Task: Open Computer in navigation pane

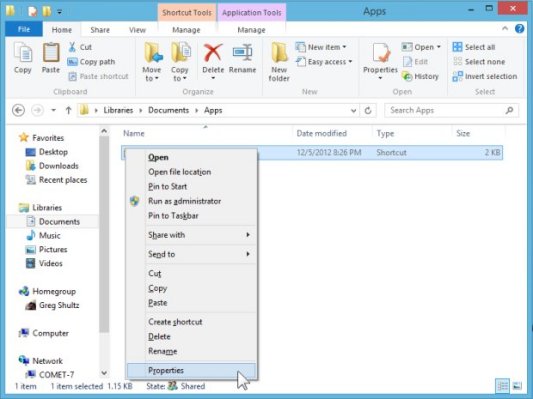Action: (x=44, y=333)
